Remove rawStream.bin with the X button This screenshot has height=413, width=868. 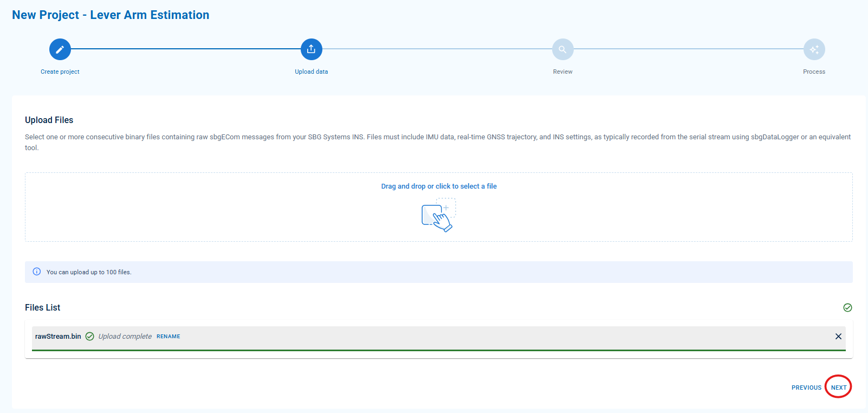tap(838, 337)
